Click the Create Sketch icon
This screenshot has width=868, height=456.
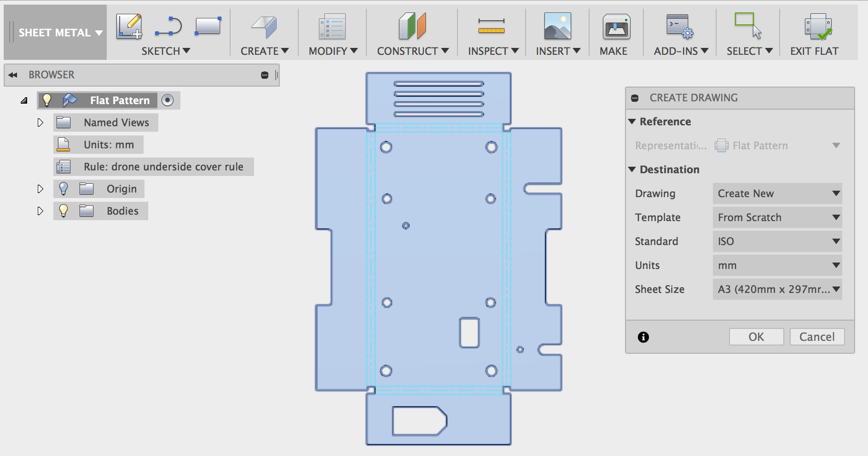pyautogui.click(x=129, y=26)
